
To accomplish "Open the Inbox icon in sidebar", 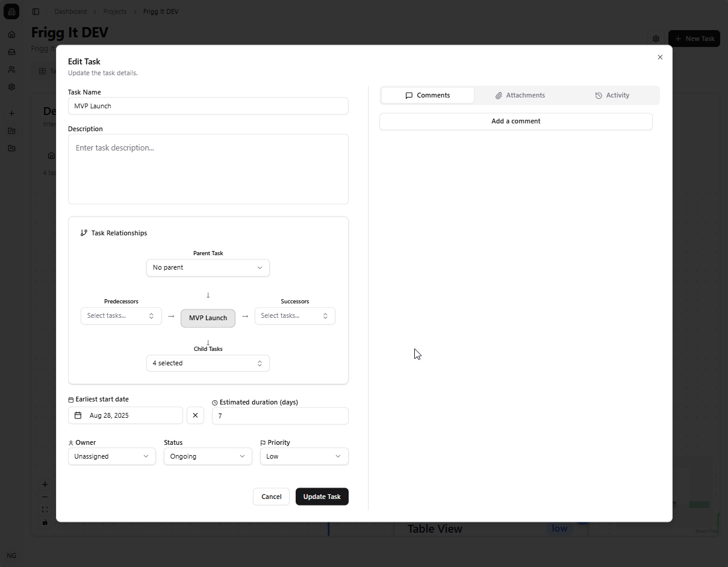I will [11, 52].
